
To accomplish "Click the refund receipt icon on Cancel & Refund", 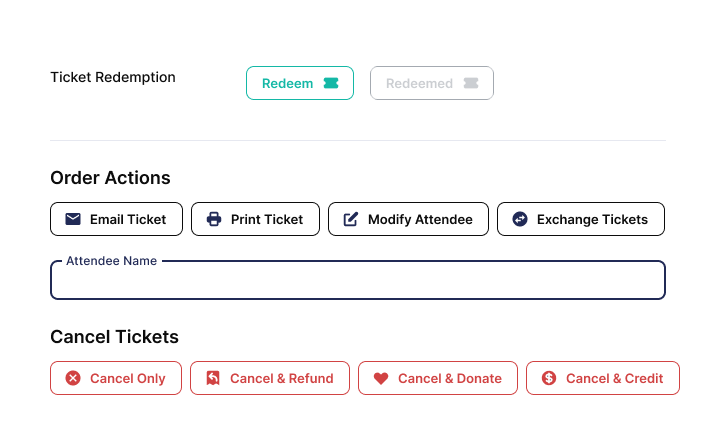I will [x=213, y=378].
